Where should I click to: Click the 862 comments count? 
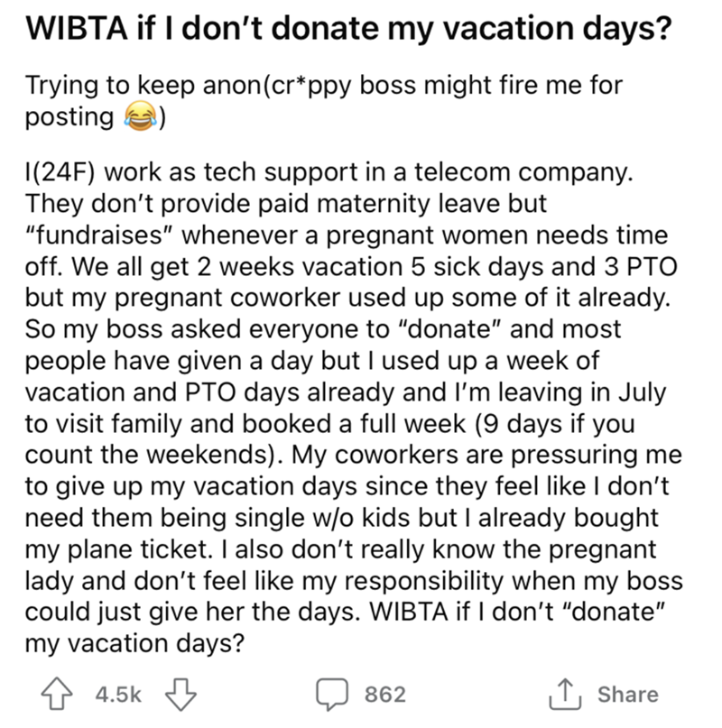point(385,694)
